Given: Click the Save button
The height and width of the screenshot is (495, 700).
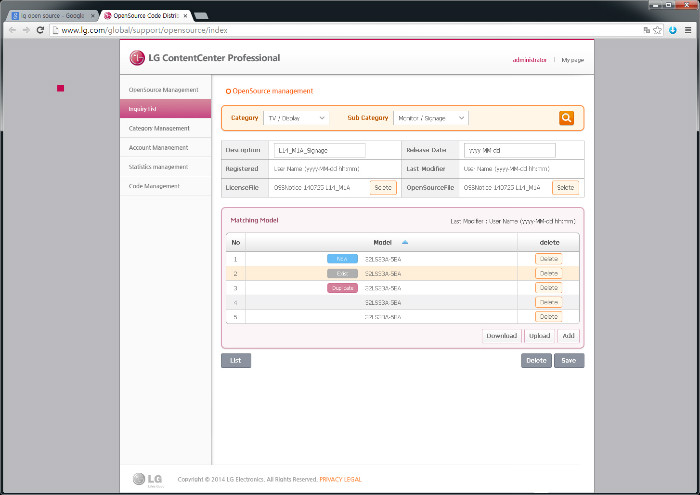Looking at the screenshot, I should (569, 360).
